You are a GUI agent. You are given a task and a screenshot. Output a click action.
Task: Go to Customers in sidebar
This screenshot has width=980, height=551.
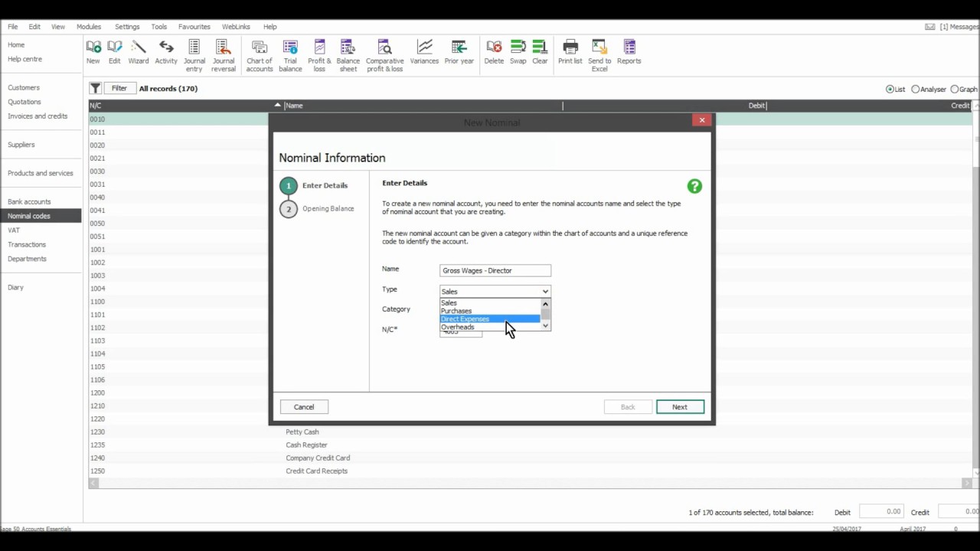[24, 88]
